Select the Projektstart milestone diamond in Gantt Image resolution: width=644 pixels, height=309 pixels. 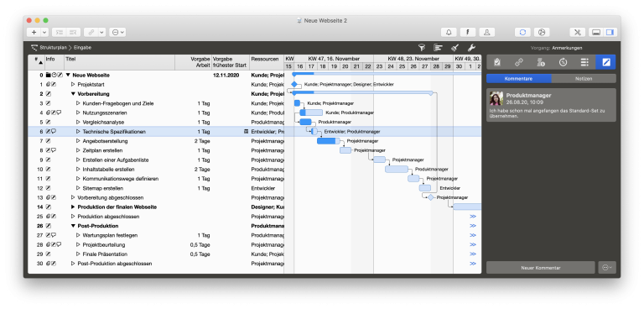[x=294, y=84]
